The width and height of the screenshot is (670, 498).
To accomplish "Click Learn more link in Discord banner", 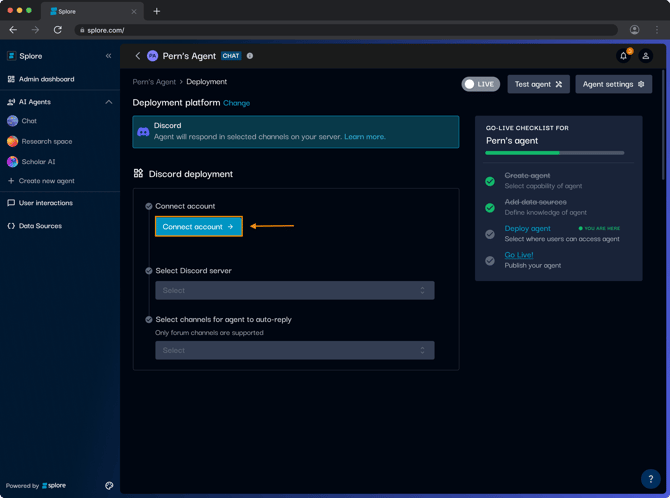I will pyautogui.click(x=364, y=137).
